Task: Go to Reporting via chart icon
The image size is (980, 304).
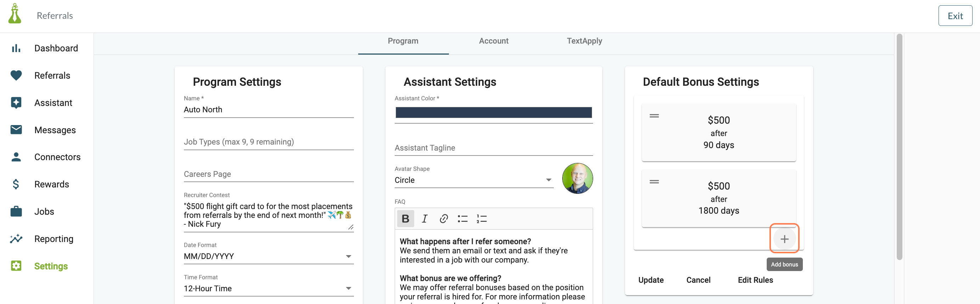Action: click(16, 238)
